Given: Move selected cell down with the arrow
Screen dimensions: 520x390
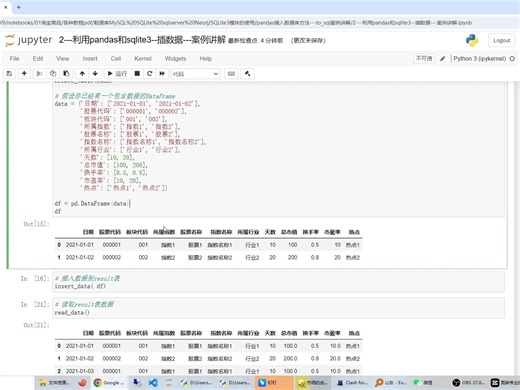Looking at the screenshot, I should click(x=95, y=73).
